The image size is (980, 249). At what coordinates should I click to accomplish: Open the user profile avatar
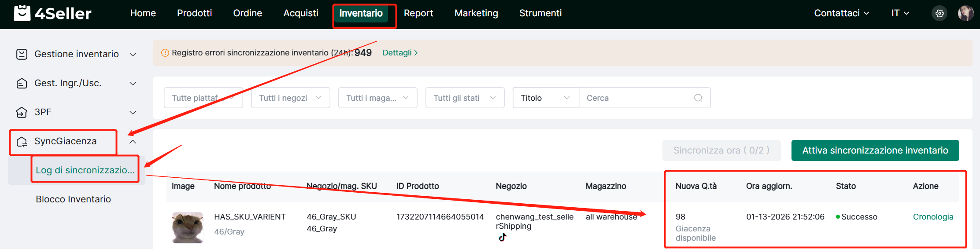click(965, 13)
